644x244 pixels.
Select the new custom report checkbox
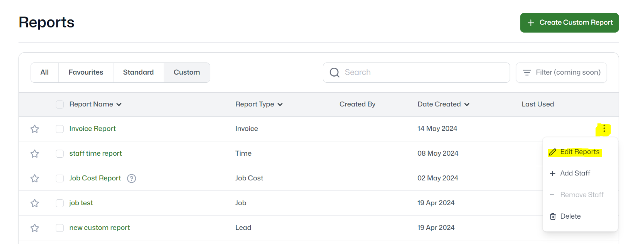(60, 228)
